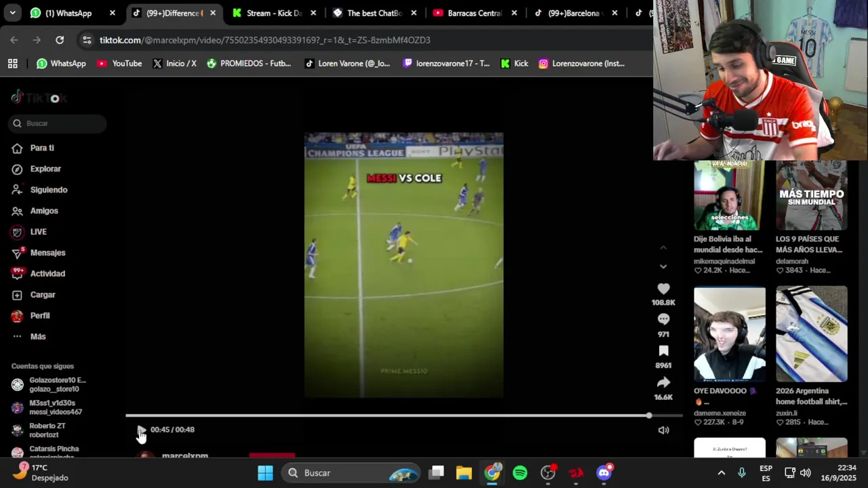Open Loren Varone TikTok bookmark

click(x=347, y=64)
